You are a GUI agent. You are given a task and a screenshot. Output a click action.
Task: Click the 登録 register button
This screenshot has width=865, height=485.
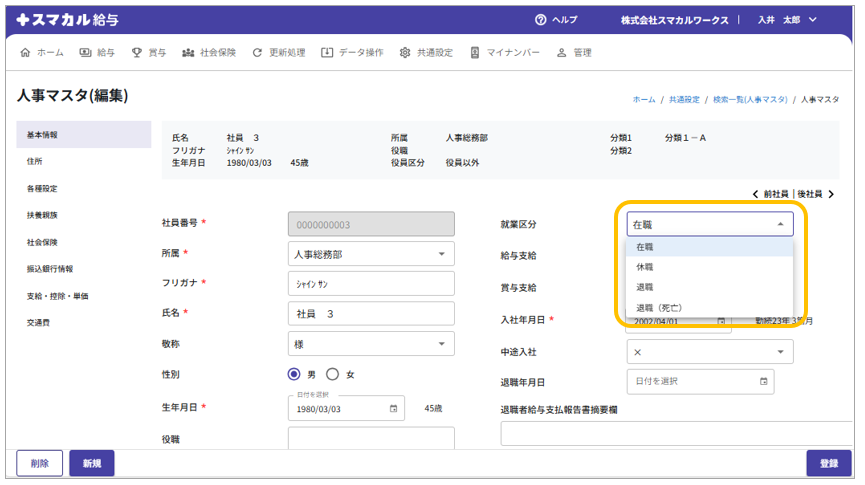coord(828,463)
